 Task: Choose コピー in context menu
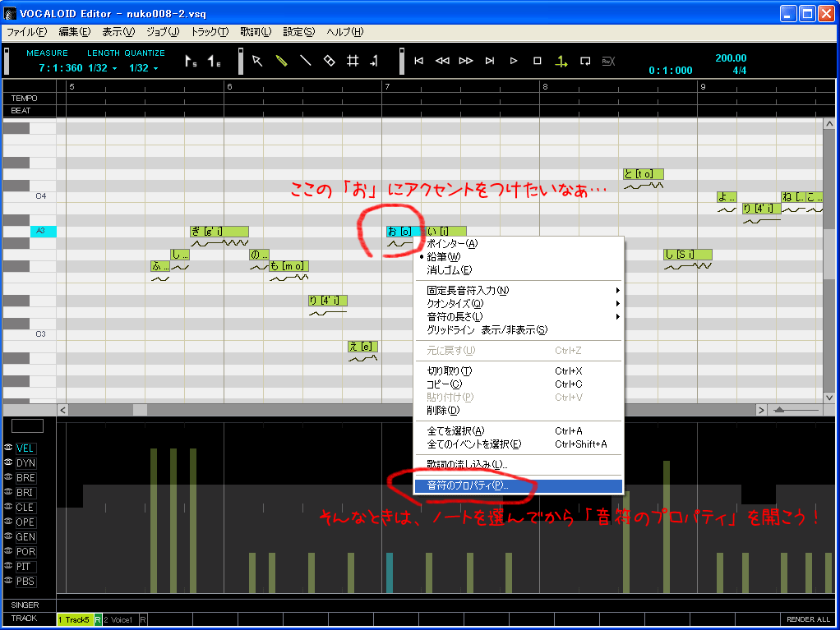tap(519, 384)
